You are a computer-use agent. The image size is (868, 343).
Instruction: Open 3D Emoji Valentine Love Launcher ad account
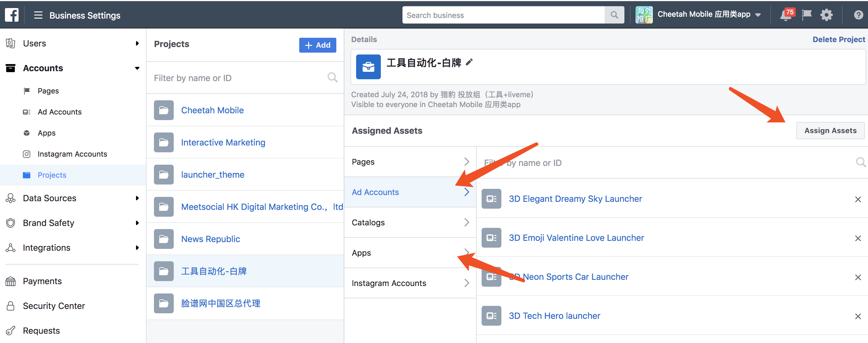[576, 238]
